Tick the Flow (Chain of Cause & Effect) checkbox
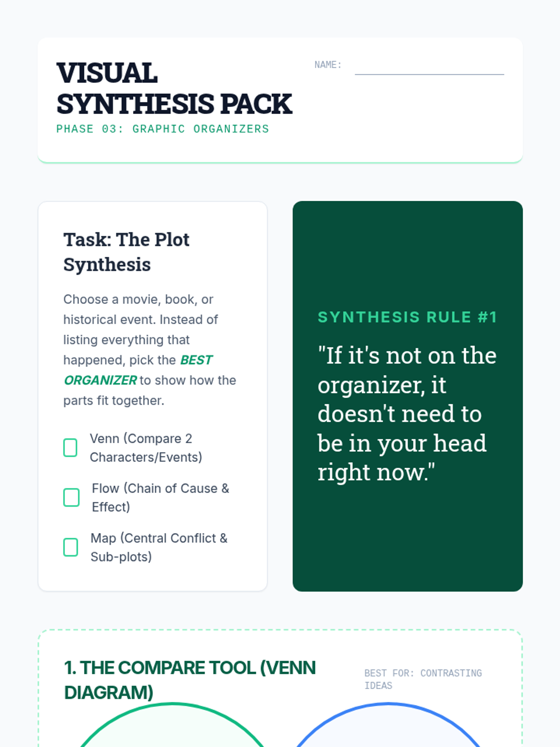Image resolution: width=560 pixels, height=747 pixels. tap(71, 498)
